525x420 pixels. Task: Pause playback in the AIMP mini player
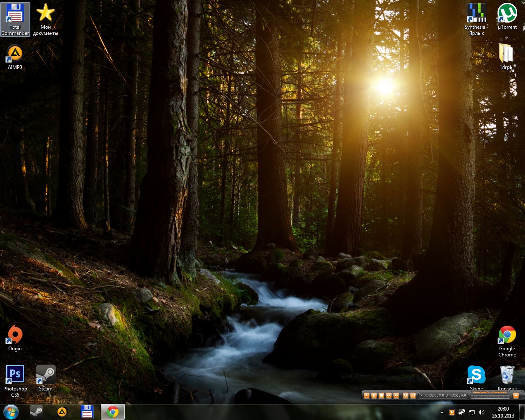click(374, 395)
